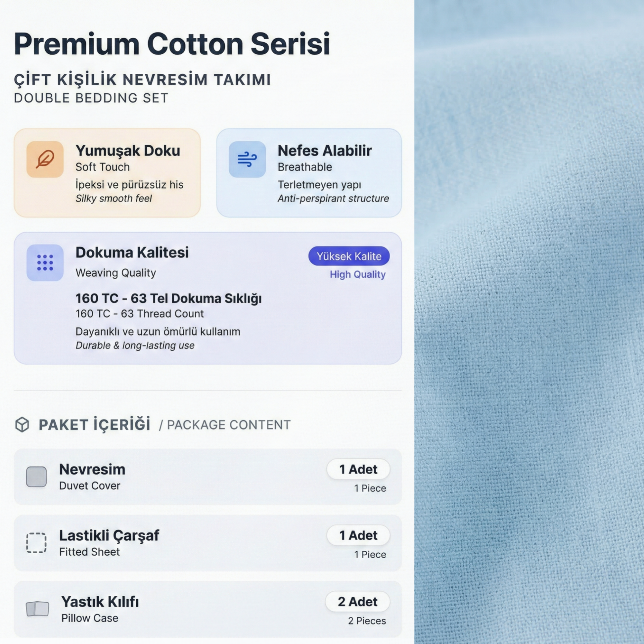Click the 1 Adet badge for Nevresim
The height and width of the screenshot is (644, 644).
[358, 469]
